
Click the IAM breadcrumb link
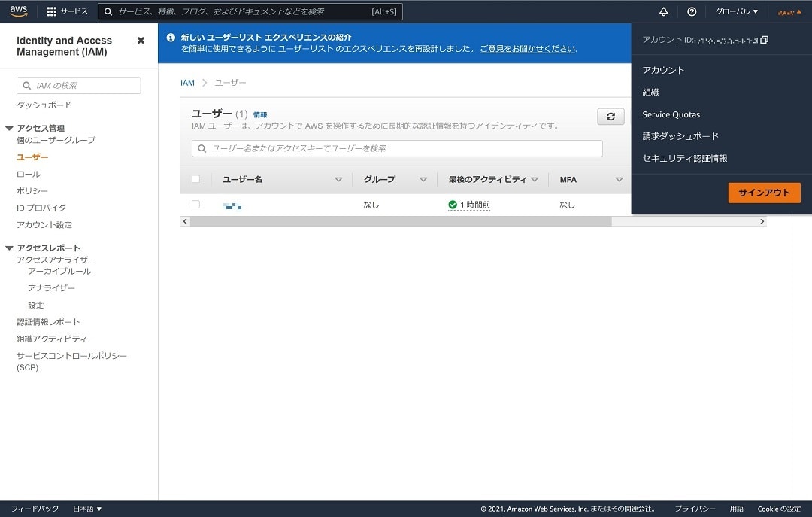[187, 83]
